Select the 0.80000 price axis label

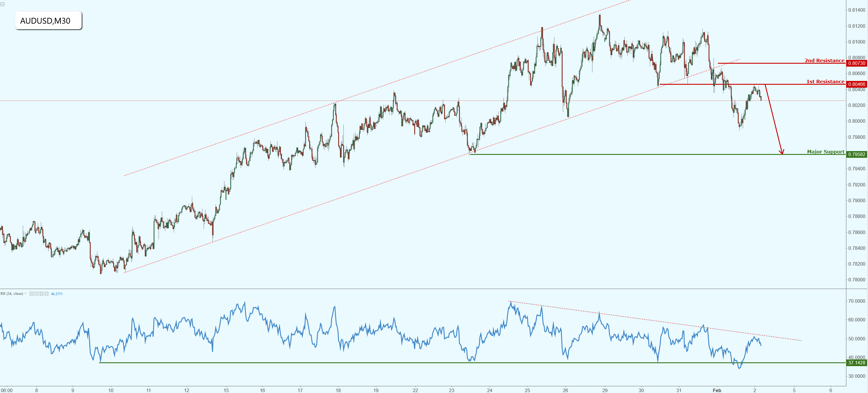coord(857,121)
